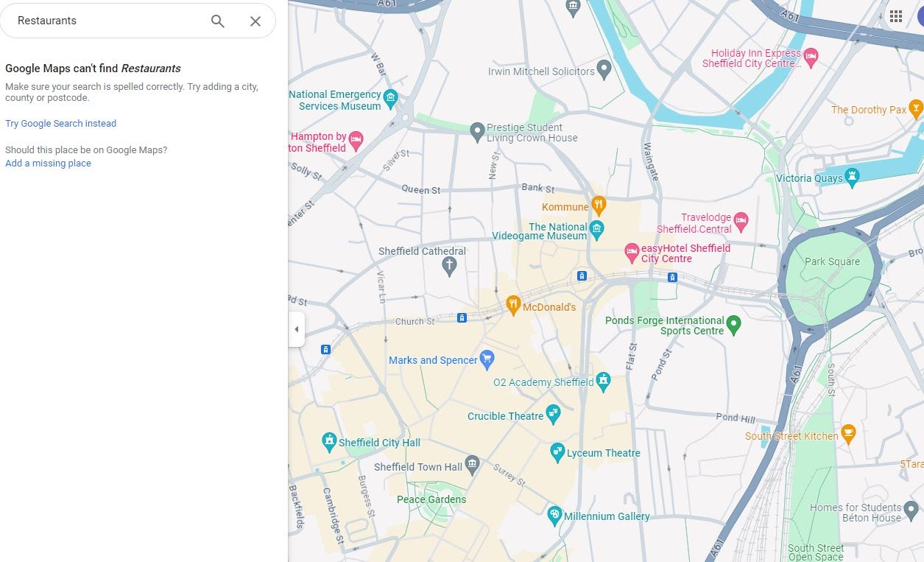Click the Pond Hill road label
924x562 pixels.
tap(736, 418)
